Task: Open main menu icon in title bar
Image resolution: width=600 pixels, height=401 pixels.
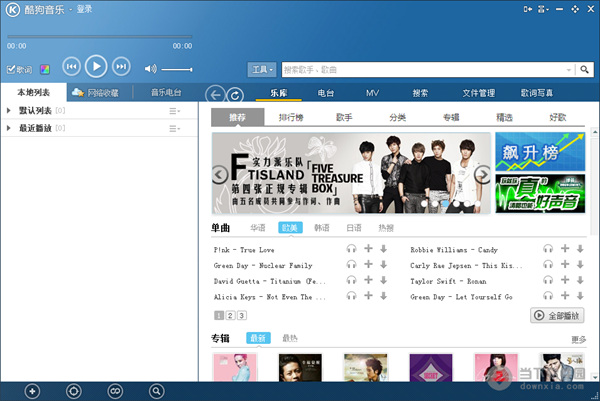Action: tap(543, 9)
